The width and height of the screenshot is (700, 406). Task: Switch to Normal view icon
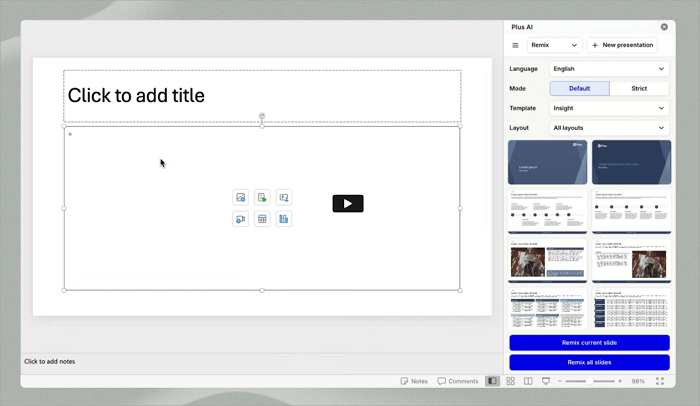tap(492, 381)
